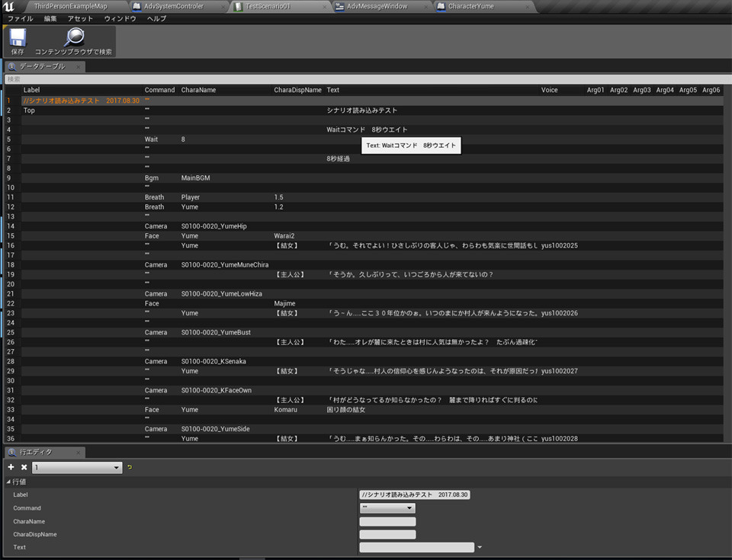Delete the row with the X icon
Screen dimensions: 732x560
24,467
